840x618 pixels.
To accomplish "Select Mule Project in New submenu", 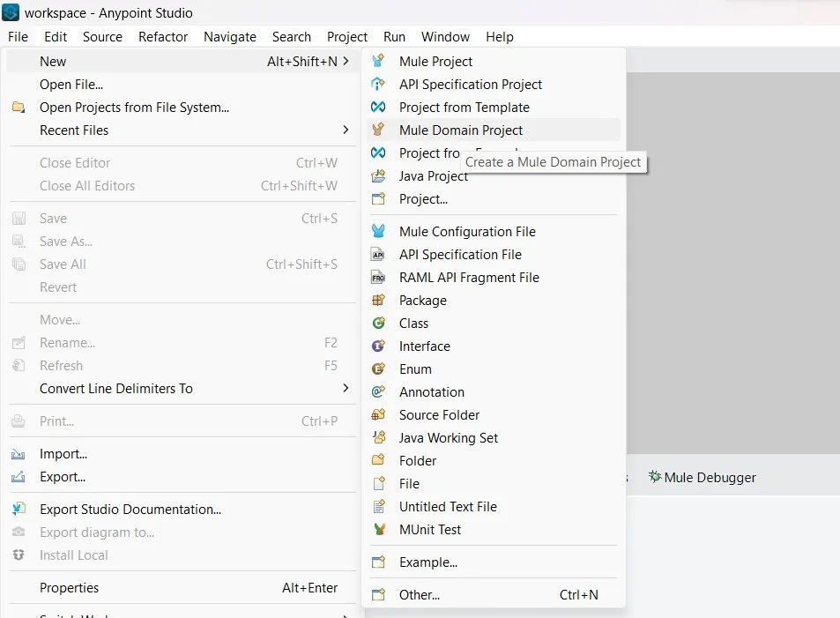I will point(494,61).
